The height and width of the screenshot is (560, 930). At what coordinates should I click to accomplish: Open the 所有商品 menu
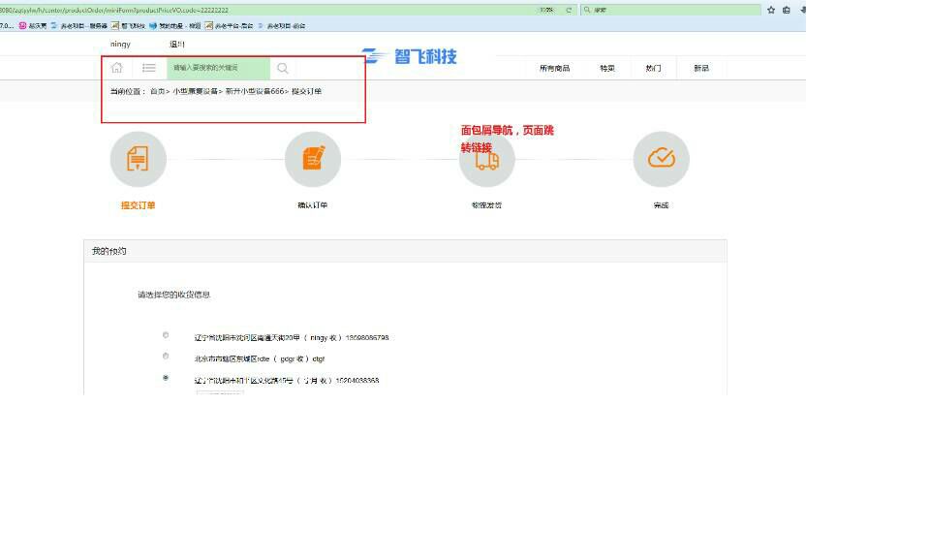click(554, 68)
